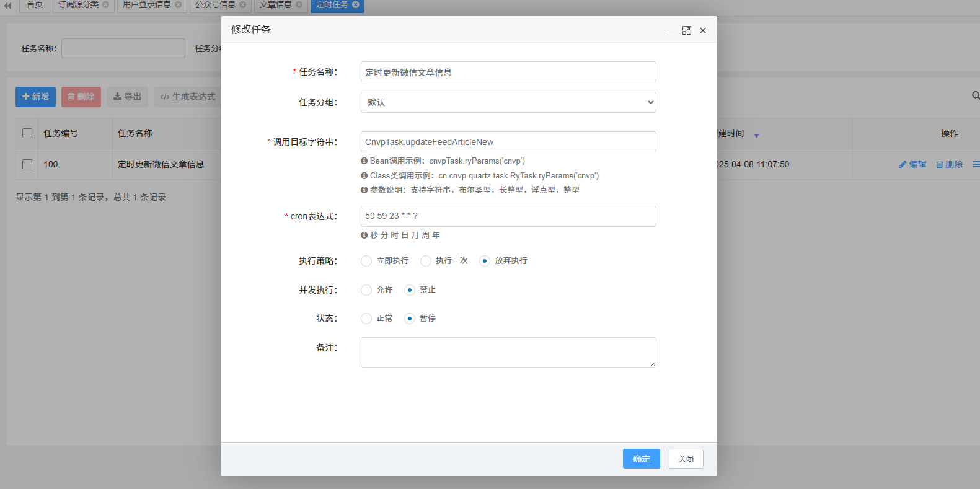Click the search magnifier icon in the table toolbar
This screenshot has height=489, width=980.
click(975, 95)
